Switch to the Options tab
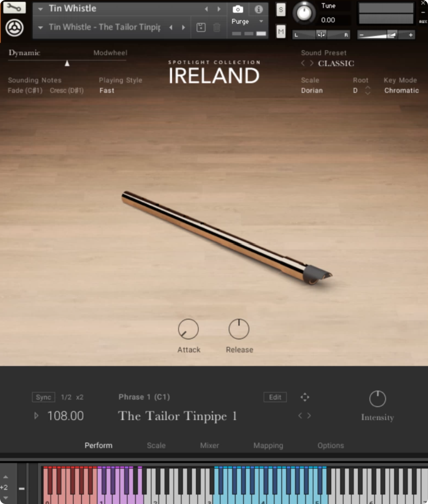Screen dimensions: 428x504 tap(331, 445)
